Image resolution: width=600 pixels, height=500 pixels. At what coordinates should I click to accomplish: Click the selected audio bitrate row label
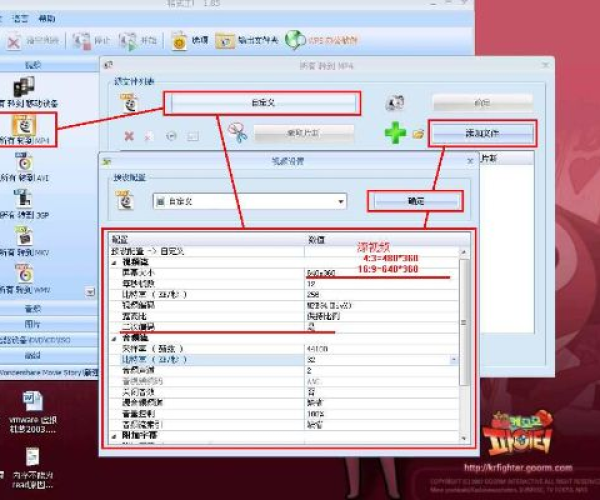point(154,360)
